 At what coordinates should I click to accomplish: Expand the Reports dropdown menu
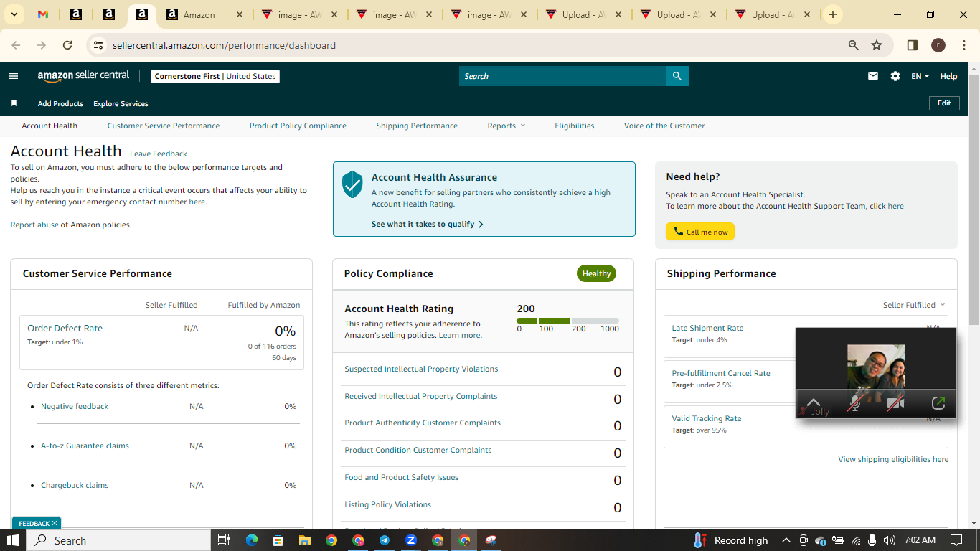507,126
